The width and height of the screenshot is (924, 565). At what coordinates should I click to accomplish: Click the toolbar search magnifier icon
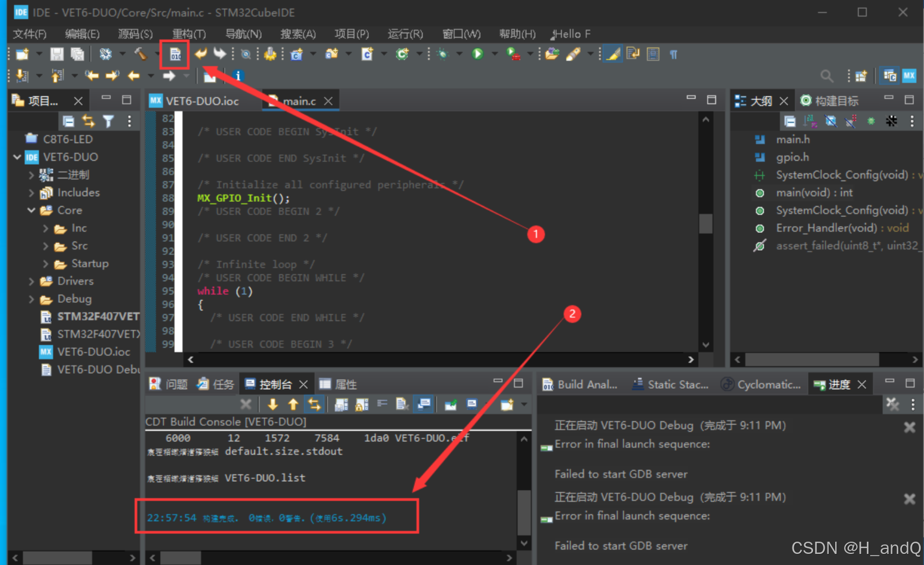[x=826, y=75]
